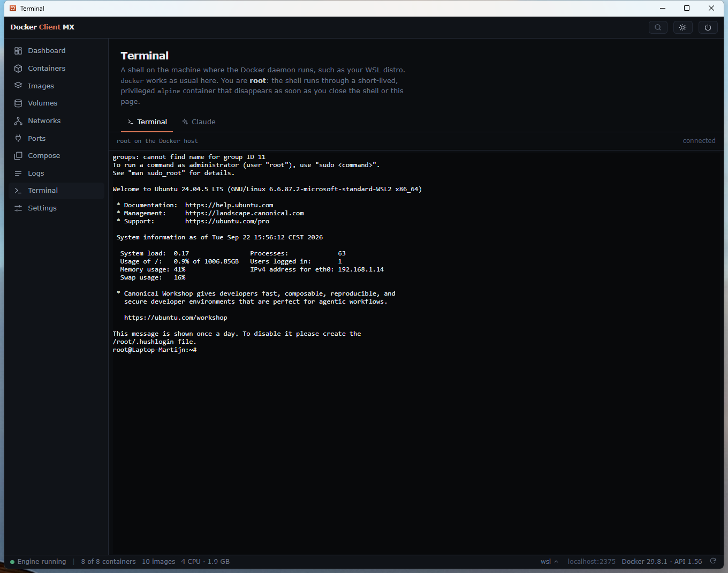
Task: Click 'Engine running' status text
Action: tap(42, 562)
